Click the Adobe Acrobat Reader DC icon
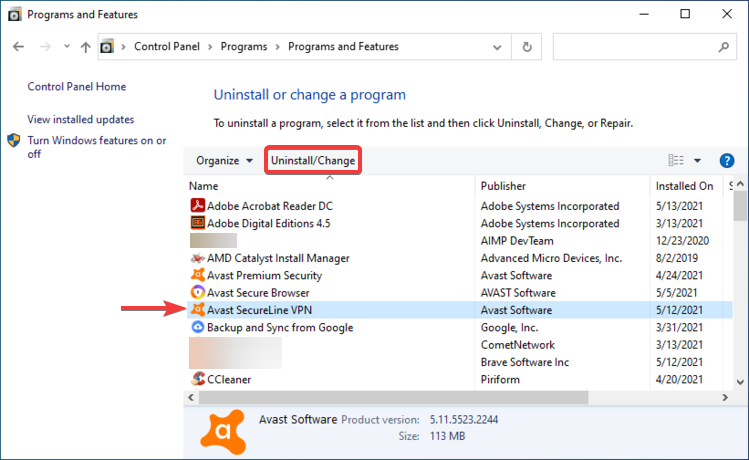Screen dimensions: 749x460 [x=197, y=206]
